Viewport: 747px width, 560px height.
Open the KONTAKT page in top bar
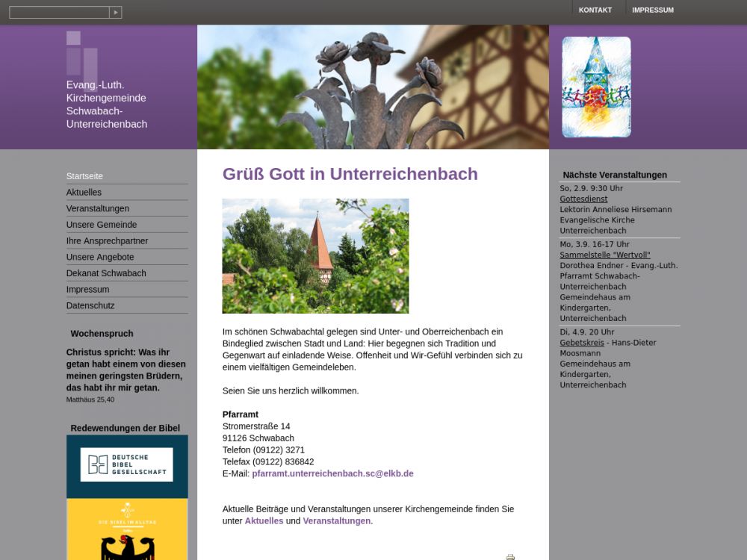595,10
